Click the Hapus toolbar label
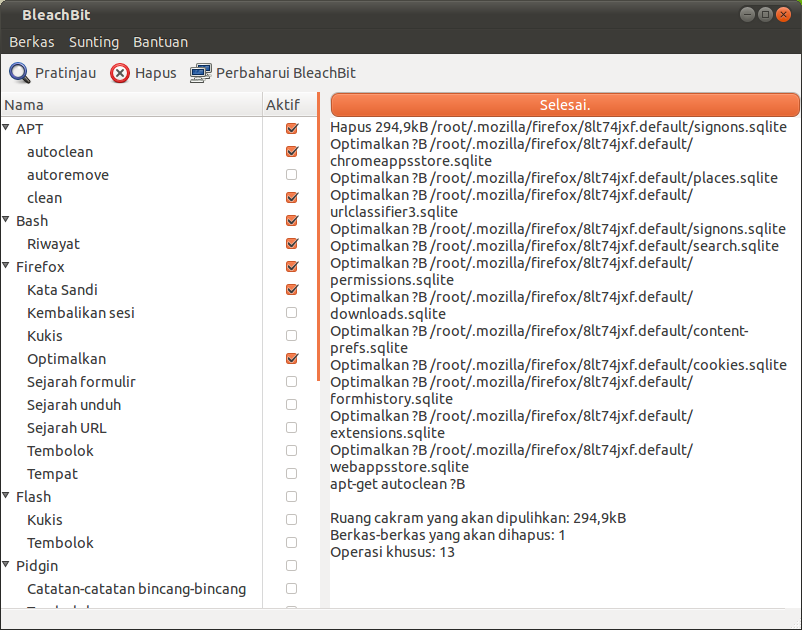Screen dimensions: 802x630 point(155,73)
